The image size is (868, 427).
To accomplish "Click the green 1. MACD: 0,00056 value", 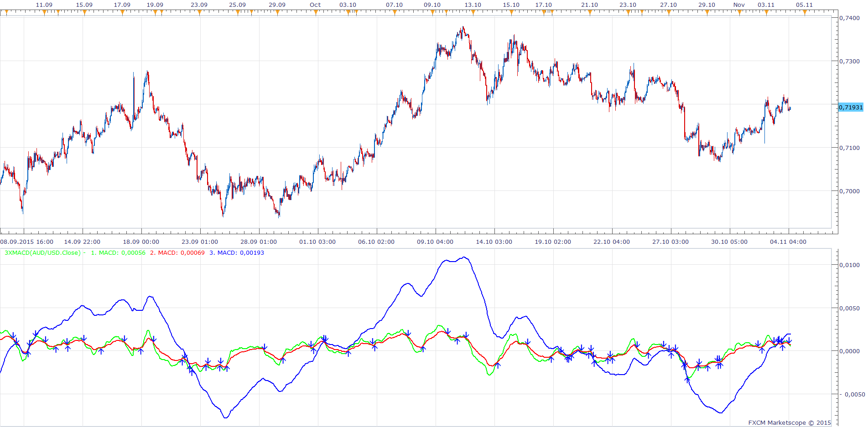I will [x=118, y=252].
